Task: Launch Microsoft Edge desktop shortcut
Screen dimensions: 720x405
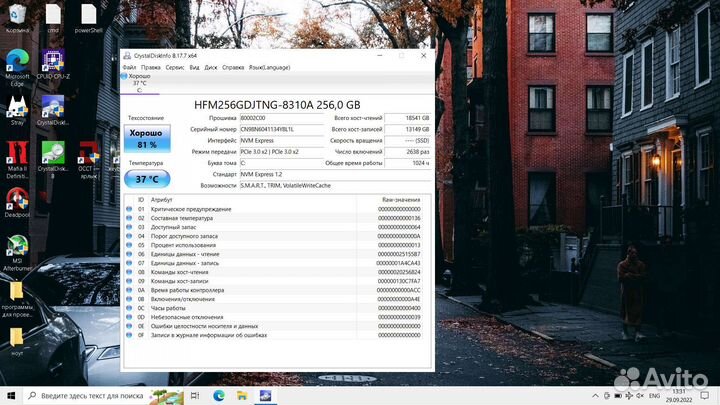Action: [17, 68]
